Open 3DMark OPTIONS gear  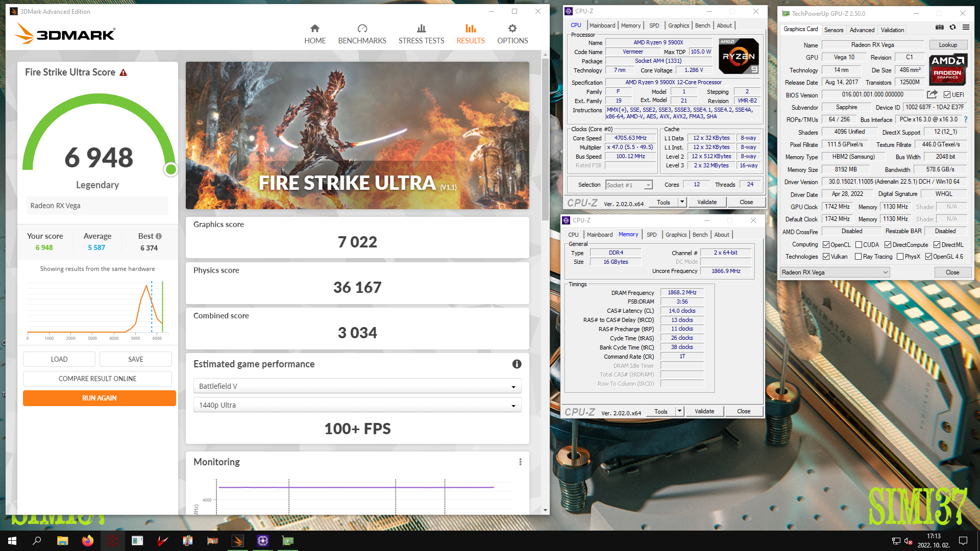512,34
